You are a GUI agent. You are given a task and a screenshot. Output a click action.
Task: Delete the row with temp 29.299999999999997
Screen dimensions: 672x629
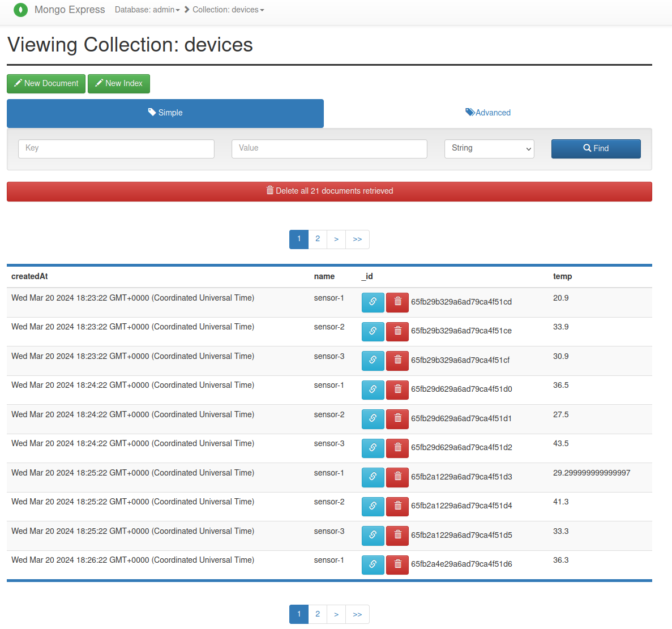(x=397, y=477)
